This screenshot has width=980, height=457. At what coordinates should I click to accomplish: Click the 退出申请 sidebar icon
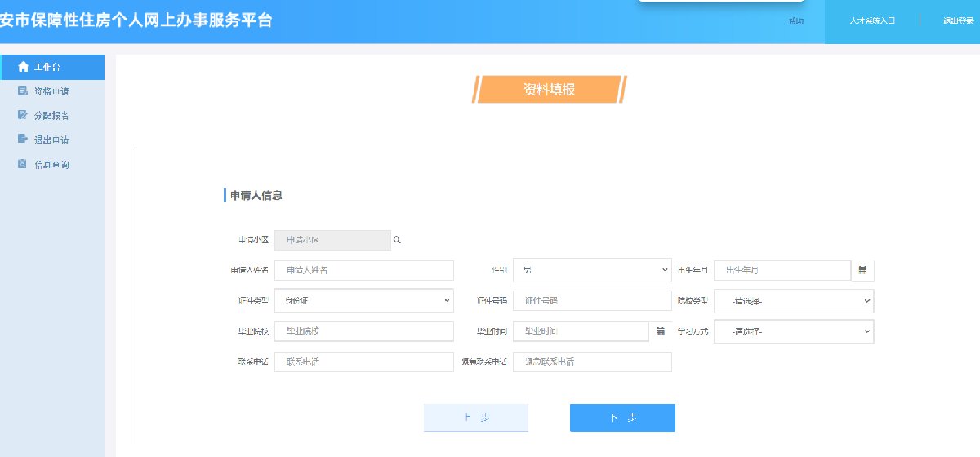23,140
